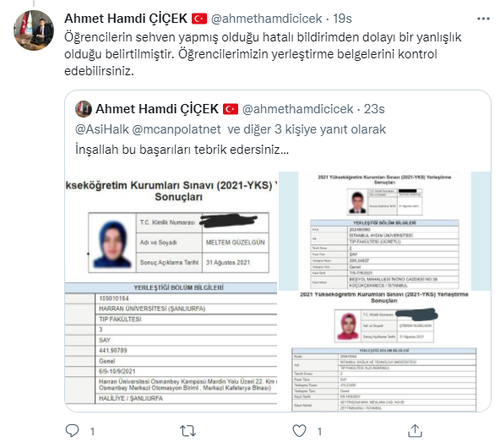The image size is (500, 448).
Task: Open the 19s timestamp of the tweet
Action: [342, 19]
